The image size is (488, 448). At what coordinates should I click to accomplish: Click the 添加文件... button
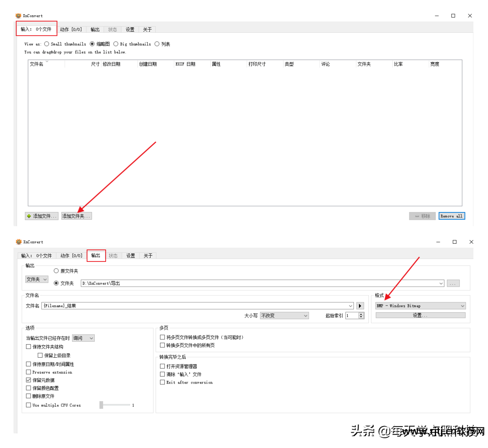tap(42, 216)
